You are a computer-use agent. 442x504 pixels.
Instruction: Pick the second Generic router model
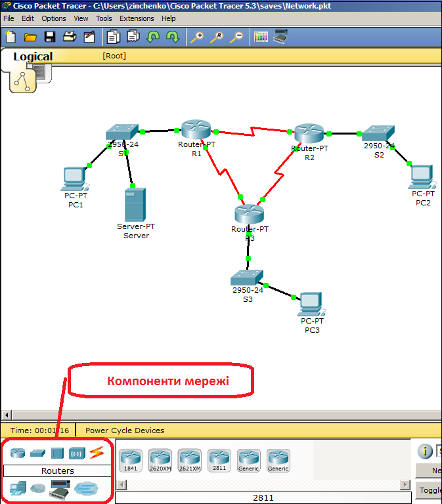[278, 461]
